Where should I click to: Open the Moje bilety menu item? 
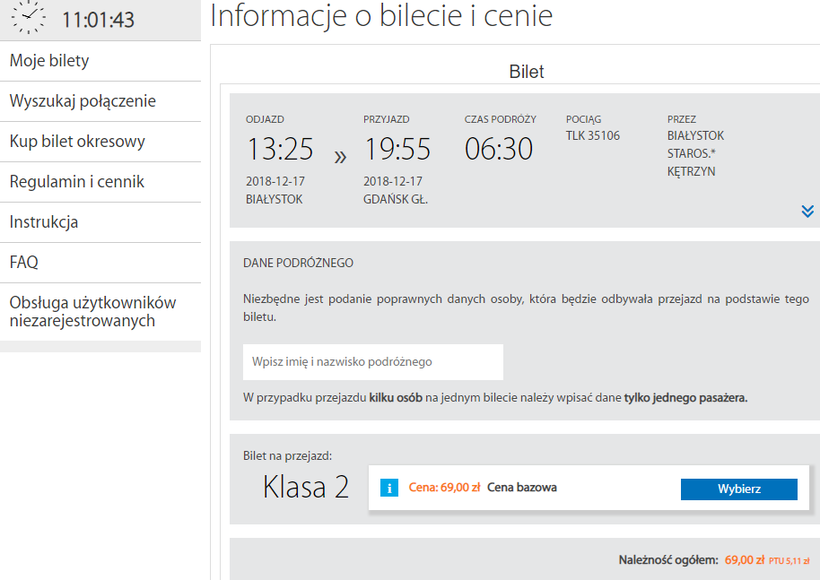(x=50, y=61)
